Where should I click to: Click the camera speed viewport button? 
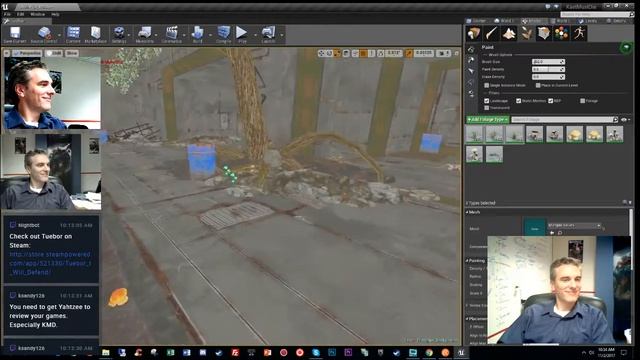pyautogui.click(x=443, y=53)
